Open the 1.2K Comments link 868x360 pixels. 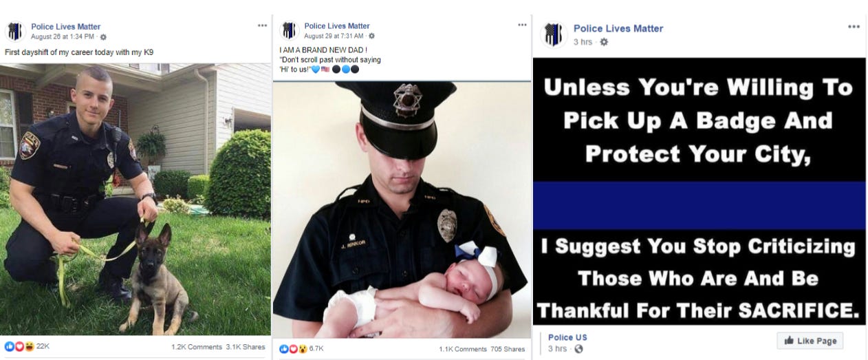click(x=197, y=347)
